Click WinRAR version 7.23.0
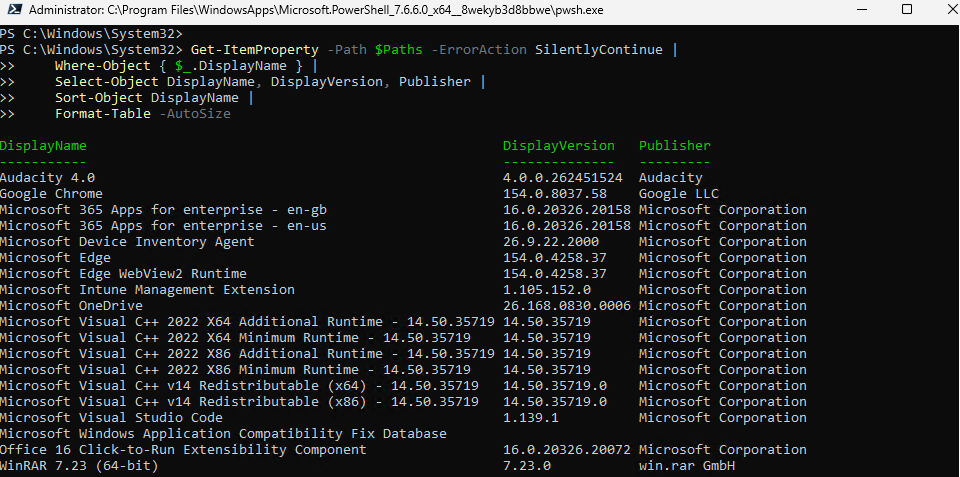This screenshot has width=960, height=477. [527, 465]
